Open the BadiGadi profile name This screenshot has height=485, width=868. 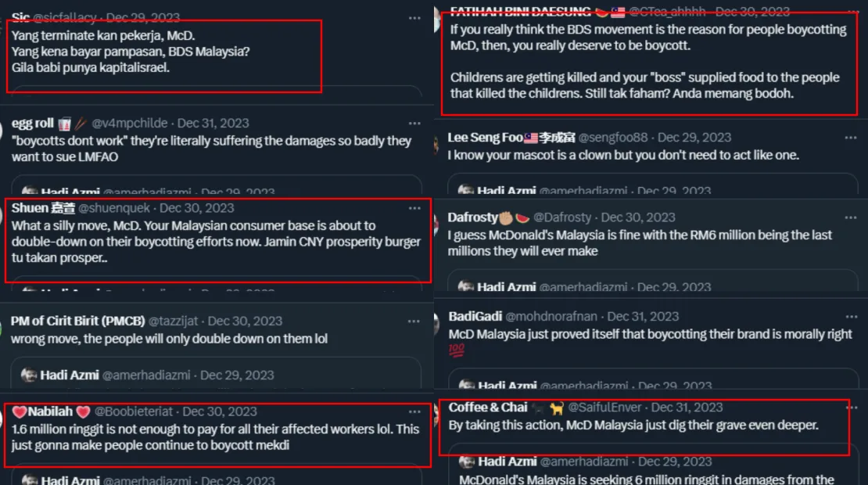pos(475,317)
